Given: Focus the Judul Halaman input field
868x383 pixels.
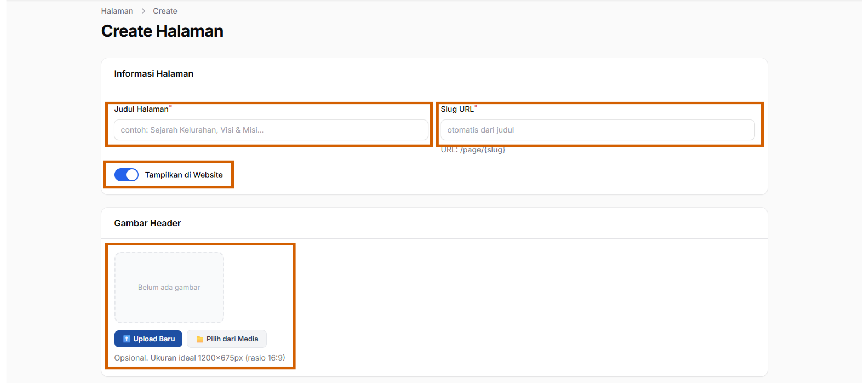Looking at the screenshot, I should [271, 130].
